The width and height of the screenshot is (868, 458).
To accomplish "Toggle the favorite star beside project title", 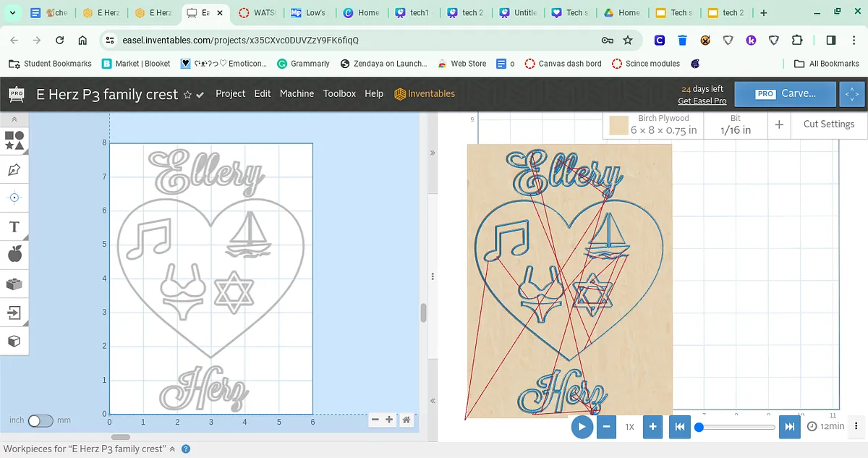I will point(188,95).
